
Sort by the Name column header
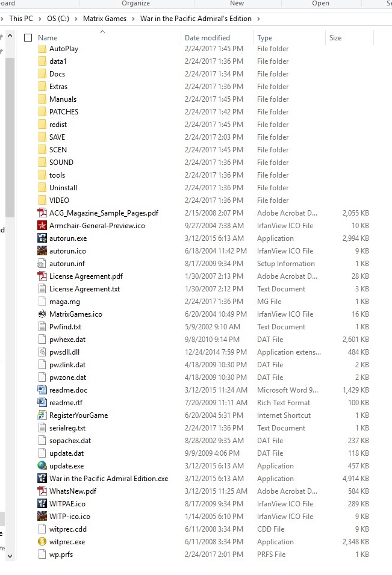(x=48, y=38)
